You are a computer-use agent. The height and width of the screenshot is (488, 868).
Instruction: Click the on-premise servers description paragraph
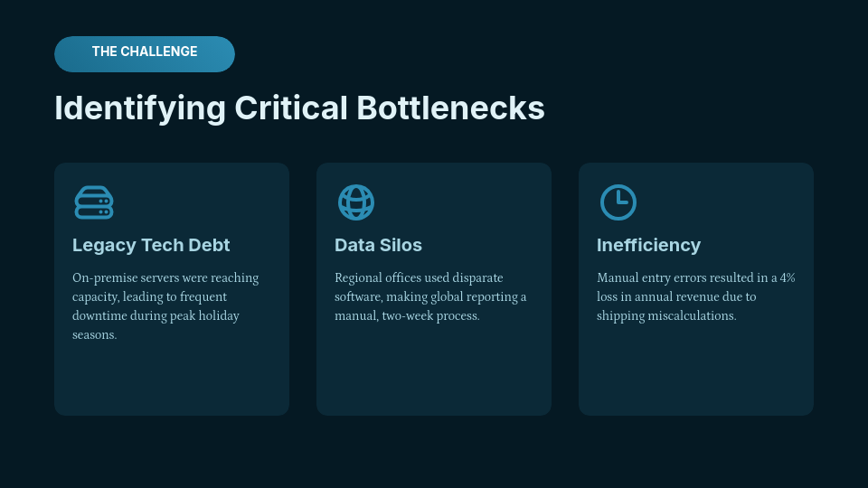165,305
